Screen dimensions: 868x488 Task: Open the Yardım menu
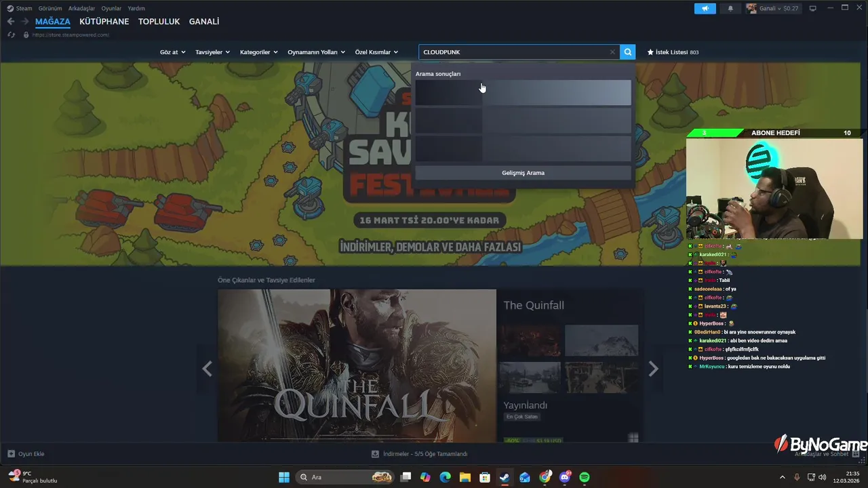[136, 8]
